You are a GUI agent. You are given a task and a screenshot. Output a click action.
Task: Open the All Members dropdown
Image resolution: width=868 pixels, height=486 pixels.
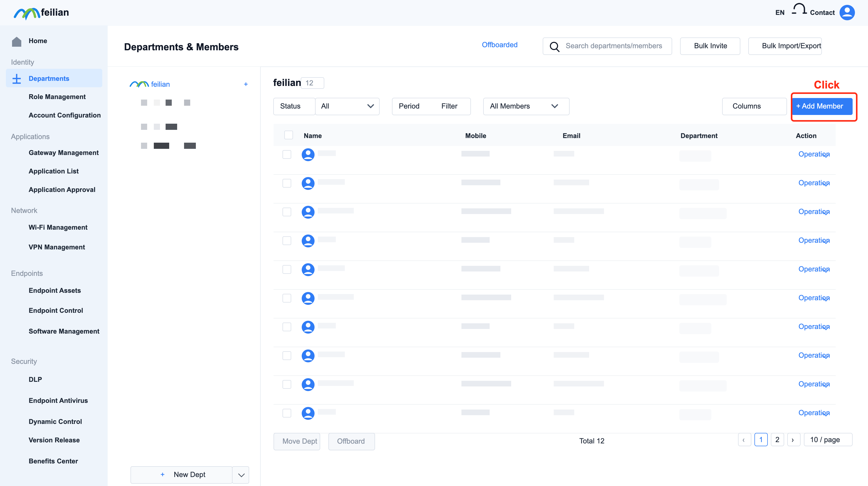526,106
